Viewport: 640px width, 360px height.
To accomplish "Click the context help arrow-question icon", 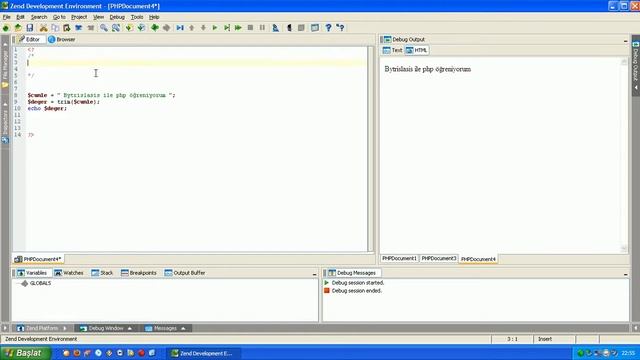I will (x=340, y=28).
